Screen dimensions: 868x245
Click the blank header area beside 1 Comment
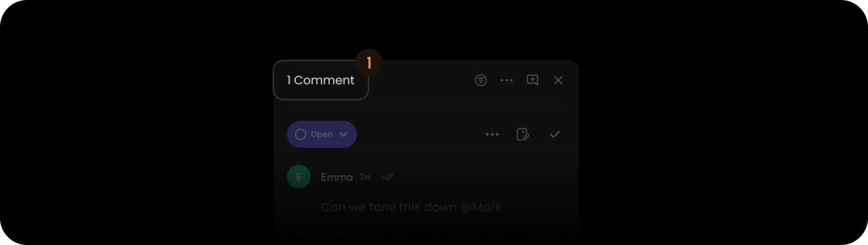click(420, 80)
